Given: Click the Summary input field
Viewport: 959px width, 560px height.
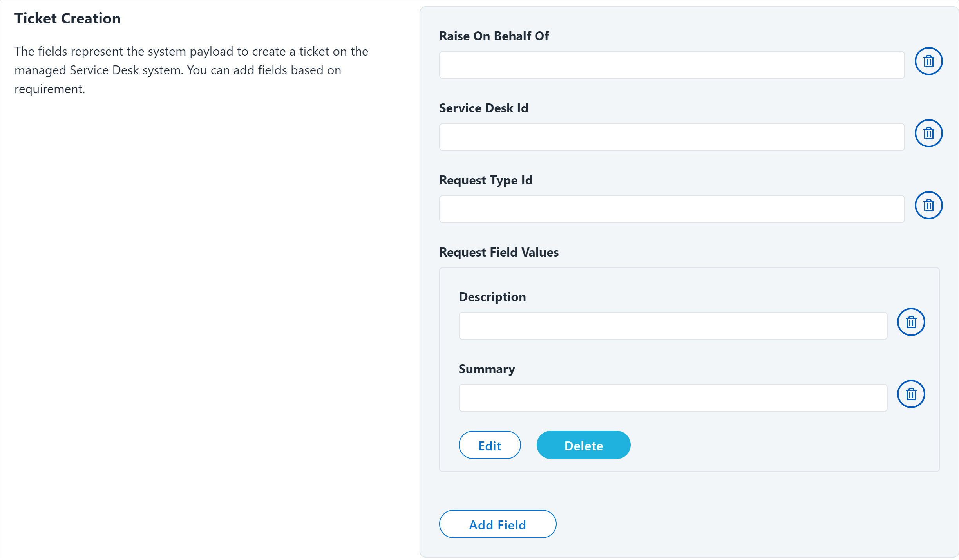Looking at the screenshot, I should pos(673,398).
